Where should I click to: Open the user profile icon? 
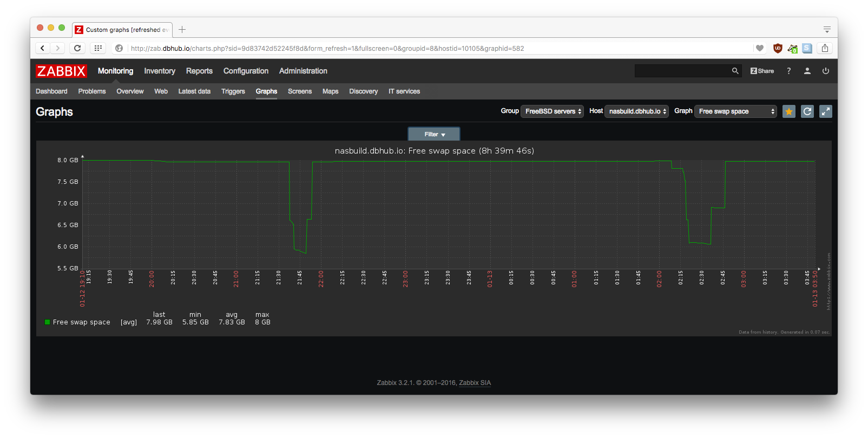tap(807, 71)
